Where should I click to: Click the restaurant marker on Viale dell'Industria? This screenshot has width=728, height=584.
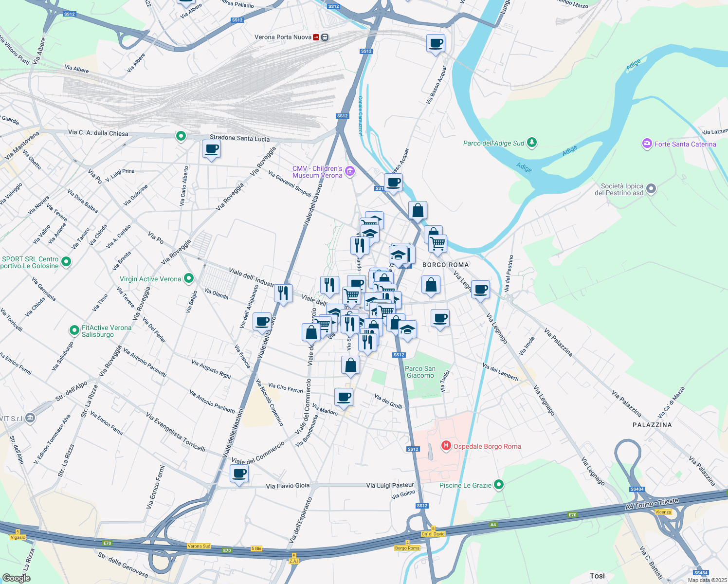(283, 293)
